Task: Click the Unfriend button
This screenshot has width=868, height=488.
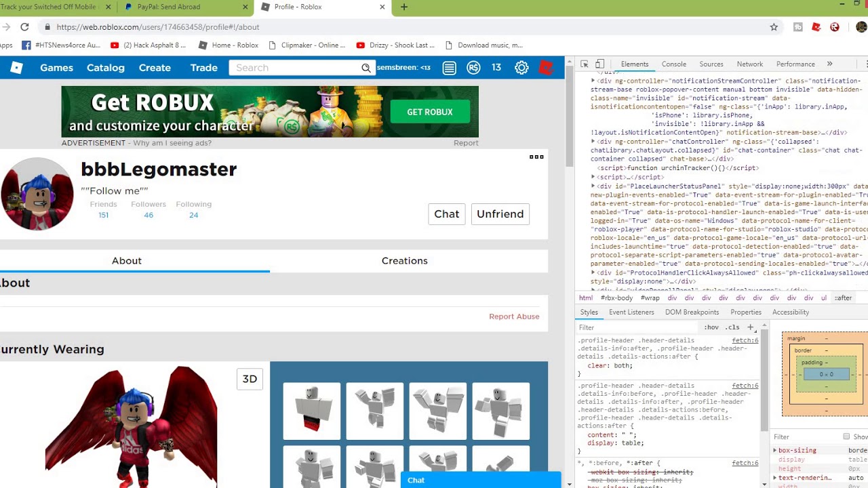Action: click(500, 213)
